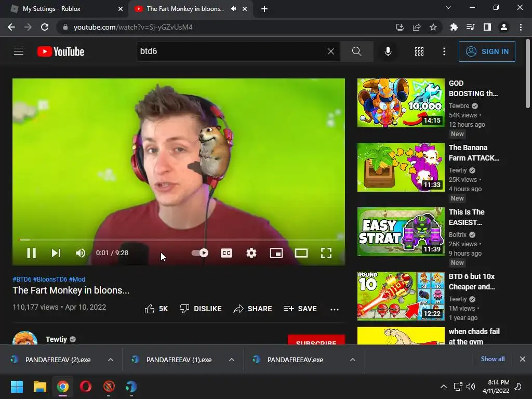The image size is (532, 399).
Task: Like the video (5K)
Action: pos(156,309)
